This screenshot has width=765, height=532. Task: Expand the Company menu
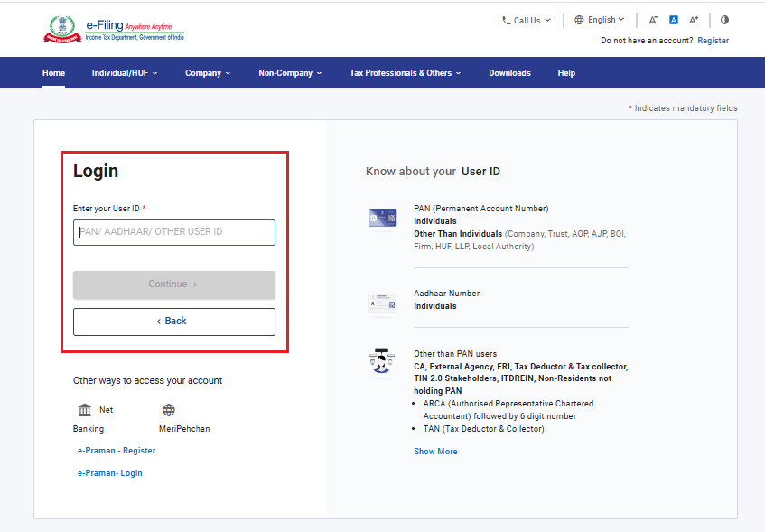click(208, 73)
